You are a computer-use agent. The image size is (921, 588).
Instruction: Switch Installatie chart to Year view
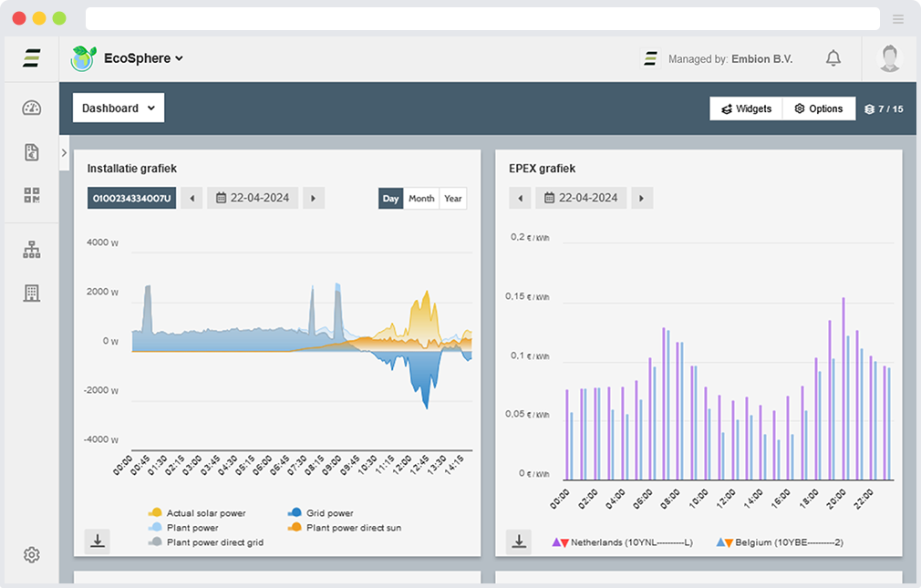[452, 199]
